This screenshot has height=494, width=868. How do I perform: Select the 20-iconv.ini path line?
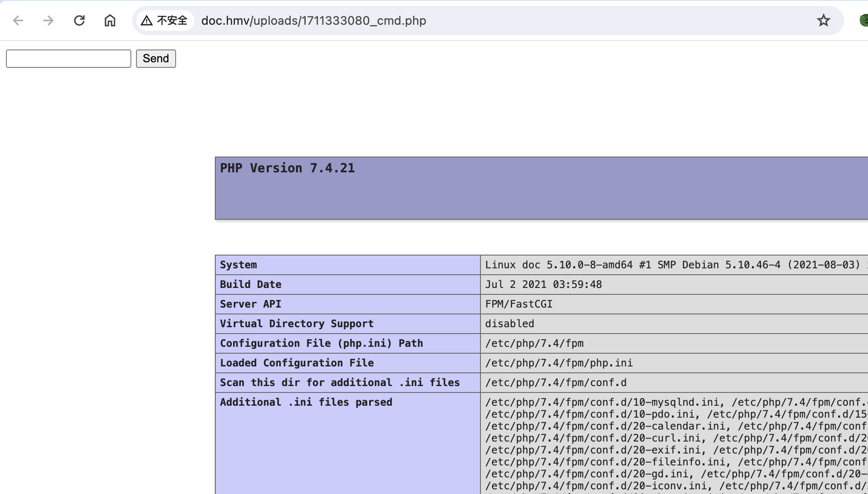coord(596,486)
